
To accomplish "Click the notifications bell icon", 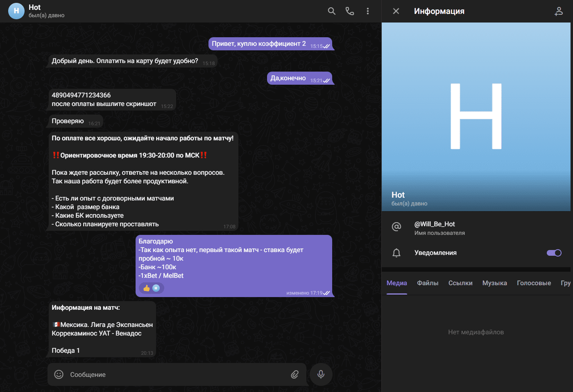I will click(x=396, y=253).
